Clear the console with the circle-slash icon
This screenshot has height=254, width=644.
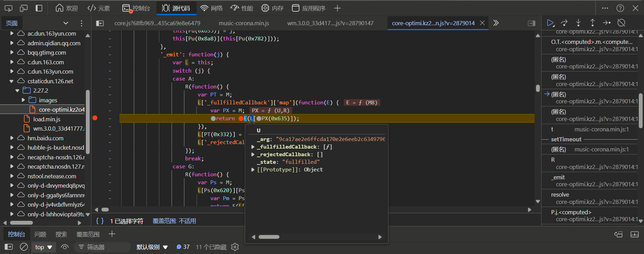point(24,247)
